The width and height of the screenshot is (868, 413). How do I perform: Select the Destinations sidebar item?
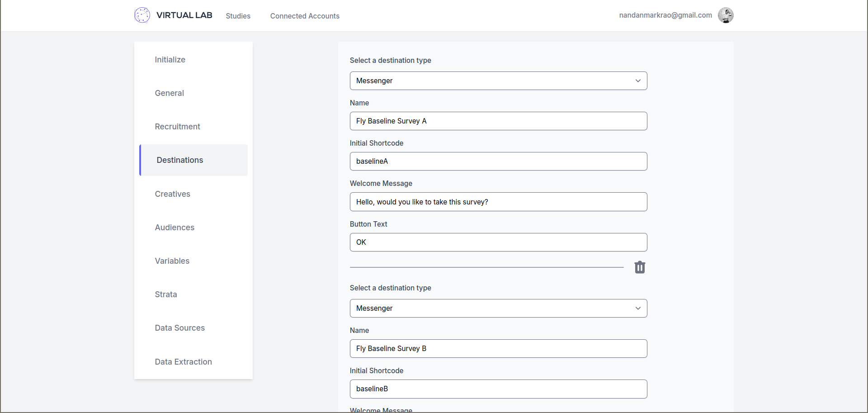tap(193, 160)
